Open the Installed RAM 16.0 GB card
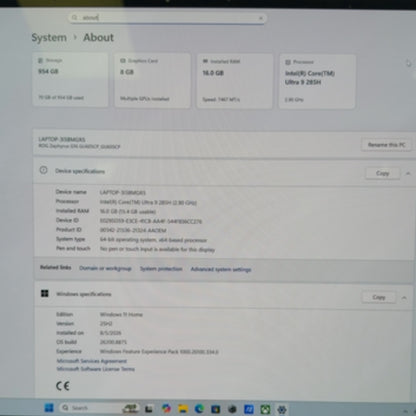This screenshot has width=416, height=416. 235,81
